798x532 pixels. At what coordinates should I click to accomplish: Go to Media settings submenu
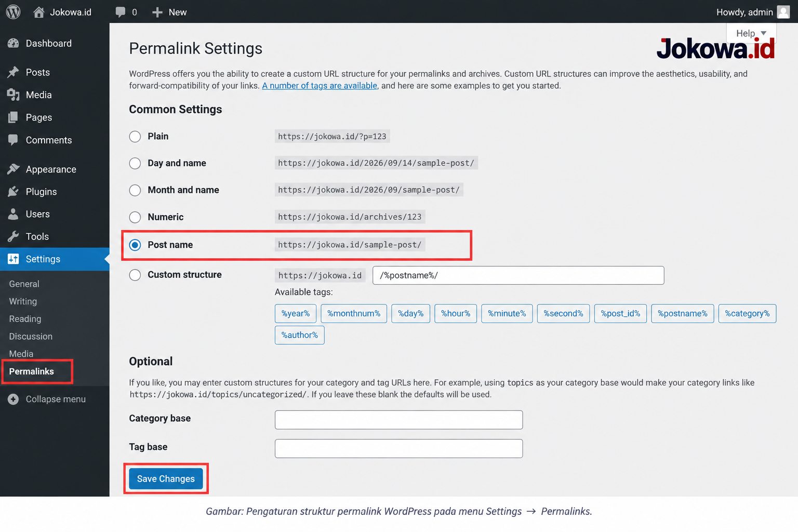click(x=21, y=354)
